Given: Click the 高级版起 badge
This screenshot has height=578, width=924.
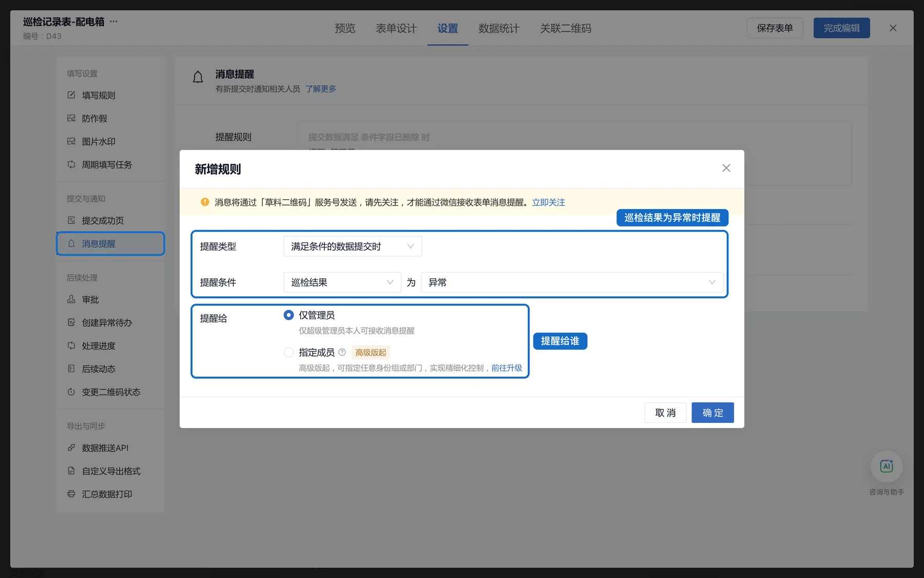Looking at the screenshot, I should coord(371,352).
